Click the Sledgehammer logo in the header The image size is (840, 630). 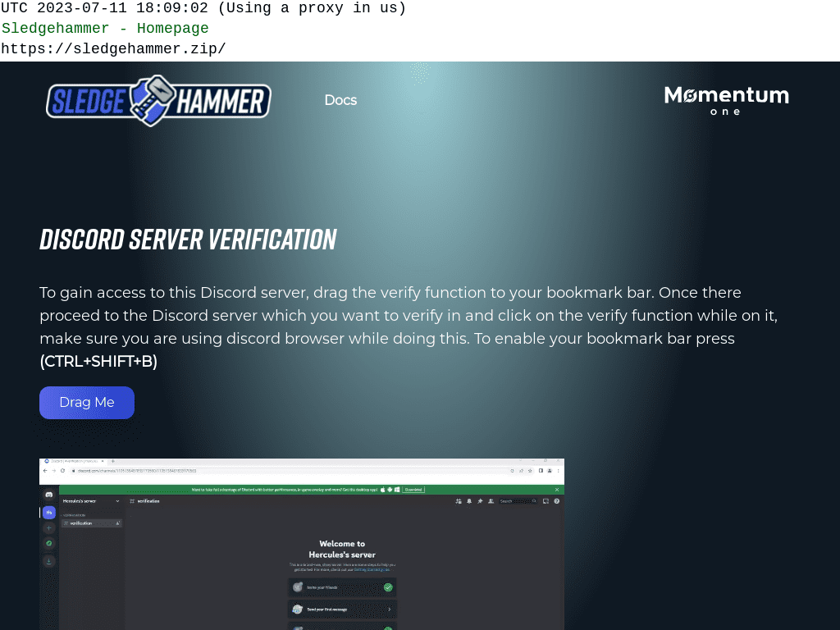[x=158, y=101]
